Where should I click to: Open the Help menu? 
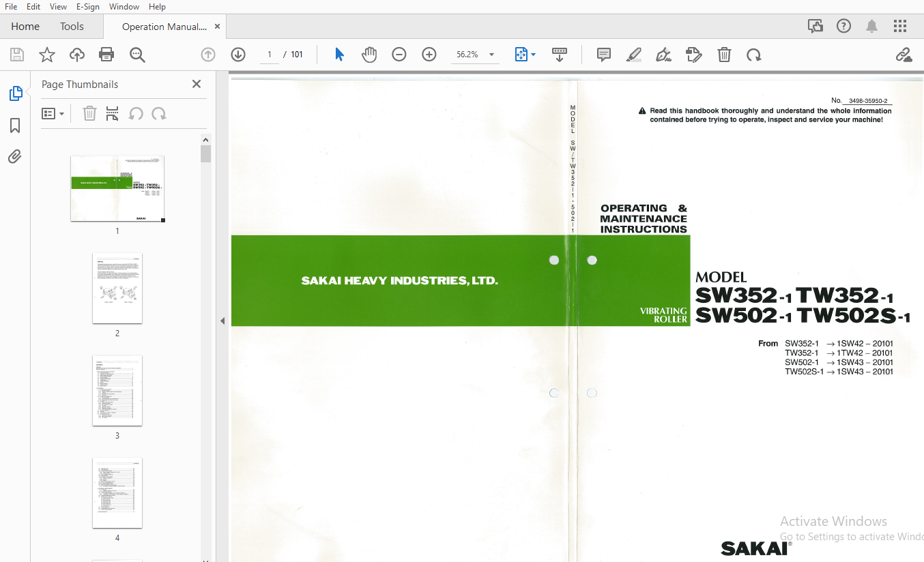pos(157,6)
